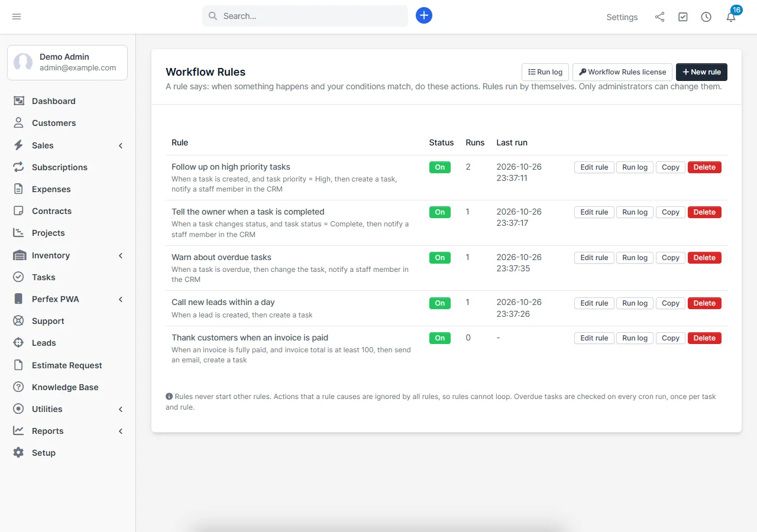Open Workflow Rules license button
Screen dimensions: 757x532
[622, 72]
